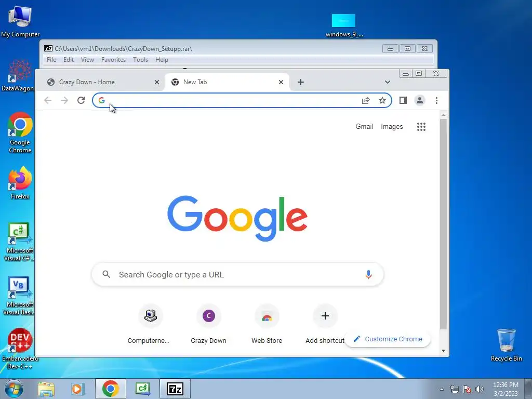Click the Chrome page vertical scrollbar

click(443, 224)
